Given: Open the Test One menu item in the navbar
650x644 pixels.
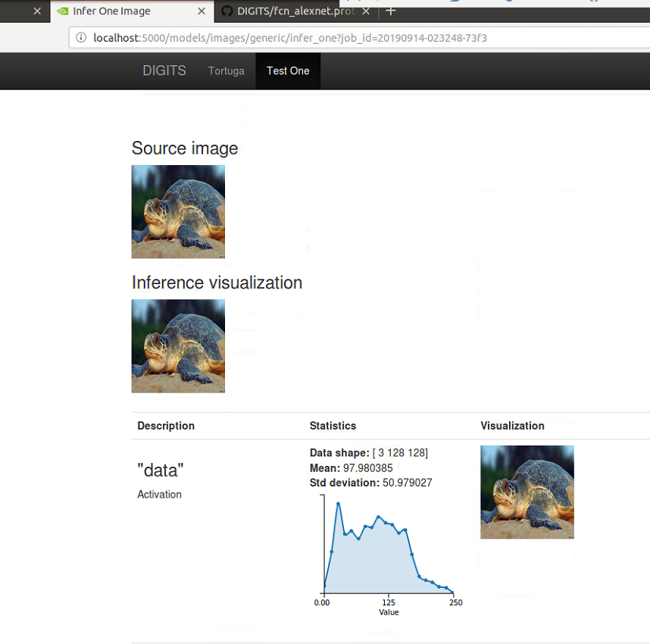Looking at the screenshot, I should pyautogui.click(x=287, y=70).
